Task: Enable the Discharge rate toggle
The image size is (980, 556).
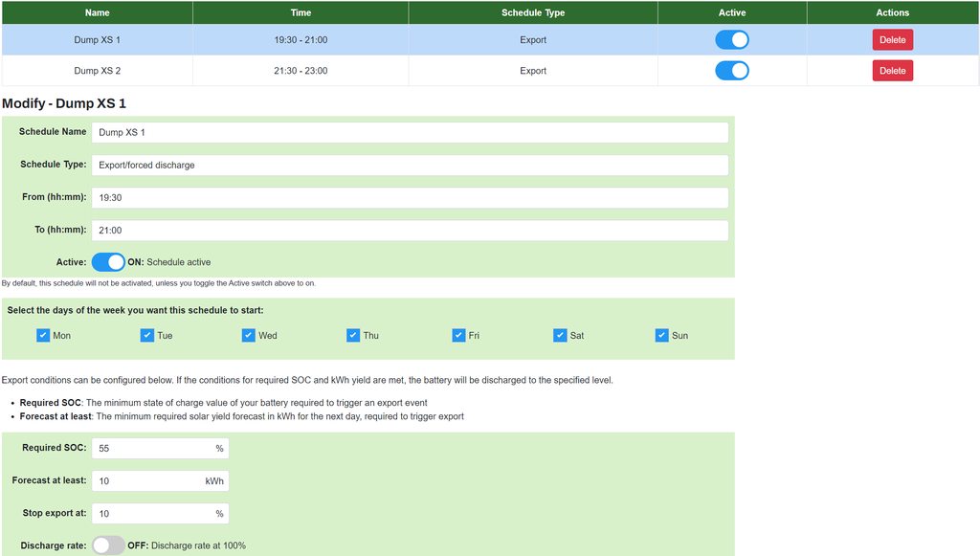Action: click(x=108, y=545)
